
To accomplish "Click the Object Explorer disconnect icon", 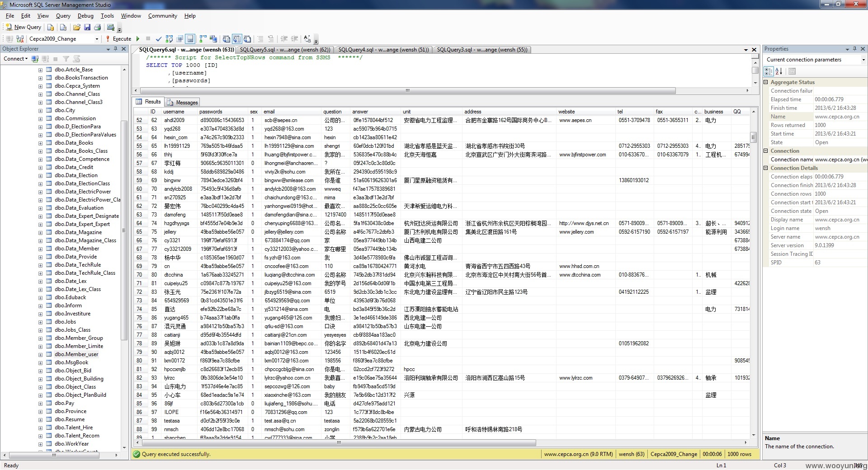I will click(x=45, y=59).
